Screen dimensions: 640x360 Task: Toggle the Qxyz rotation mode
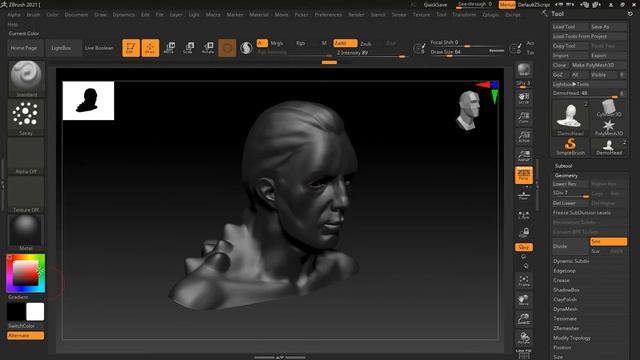point(524,247)
